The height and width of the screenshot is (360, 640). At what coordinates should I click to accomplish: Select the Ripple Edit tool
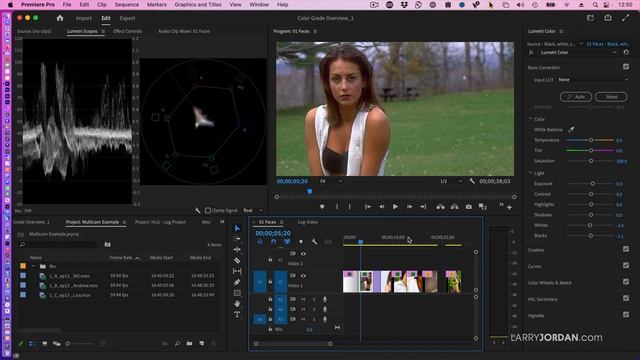[237, 249]
